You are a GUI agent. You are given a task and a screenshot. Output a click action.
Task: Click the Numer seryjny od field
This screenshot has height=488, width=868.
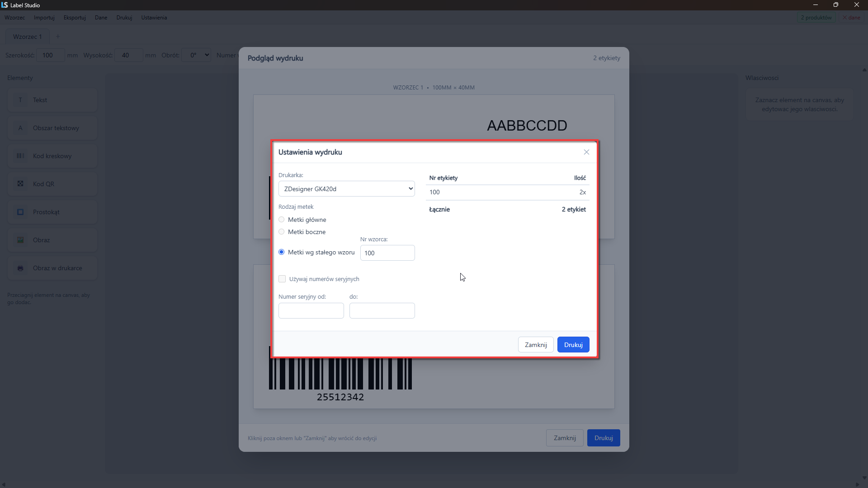(311, 311)
